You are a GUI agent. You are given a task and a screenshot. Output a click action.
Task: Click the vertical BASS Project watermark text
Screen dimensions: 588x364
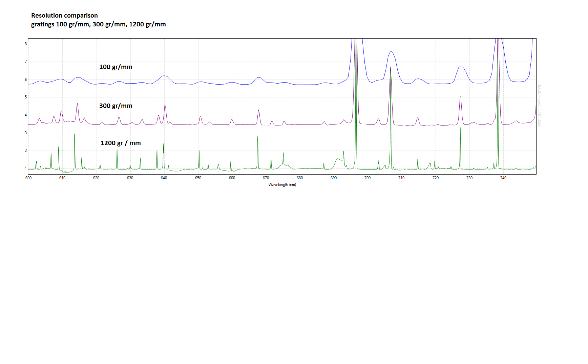[x=540, y=106]
